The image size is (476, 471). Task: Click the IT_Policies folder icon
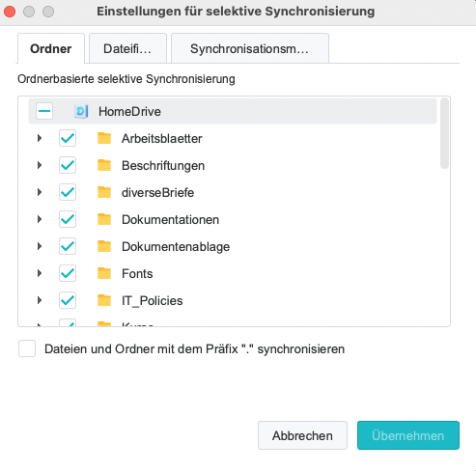point(104,300)
